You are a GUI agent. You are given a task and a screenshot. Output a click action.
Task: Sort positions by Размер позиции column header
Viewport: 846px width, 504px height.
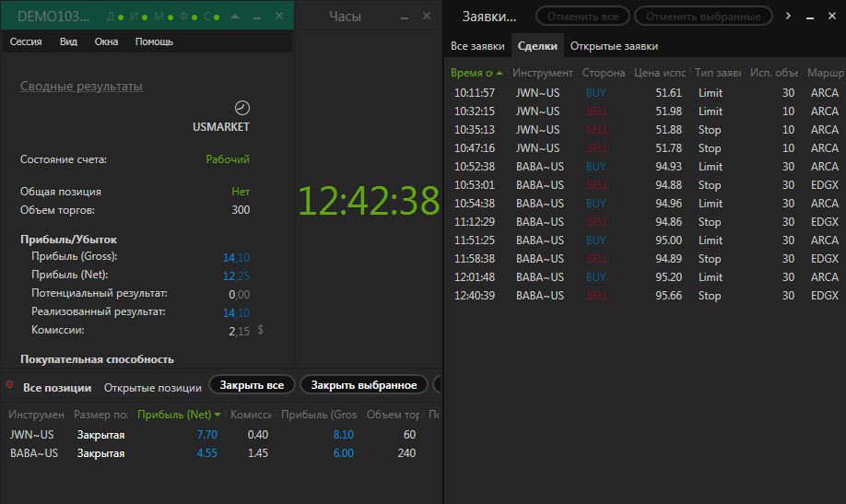coord(100,415)
